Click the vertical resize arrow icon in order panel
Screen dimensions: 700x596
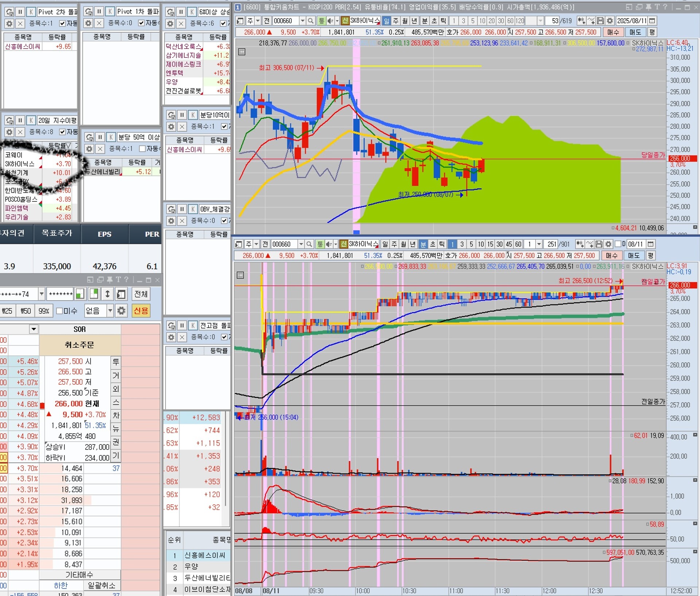click(x=108, y=294)
